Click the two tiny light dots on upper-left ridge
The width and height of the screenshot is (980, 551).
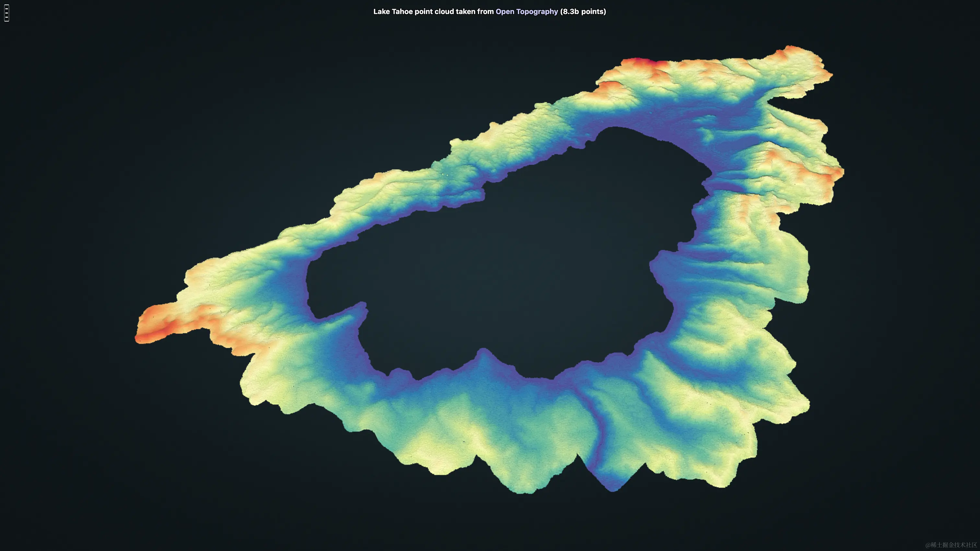(445, 175)
